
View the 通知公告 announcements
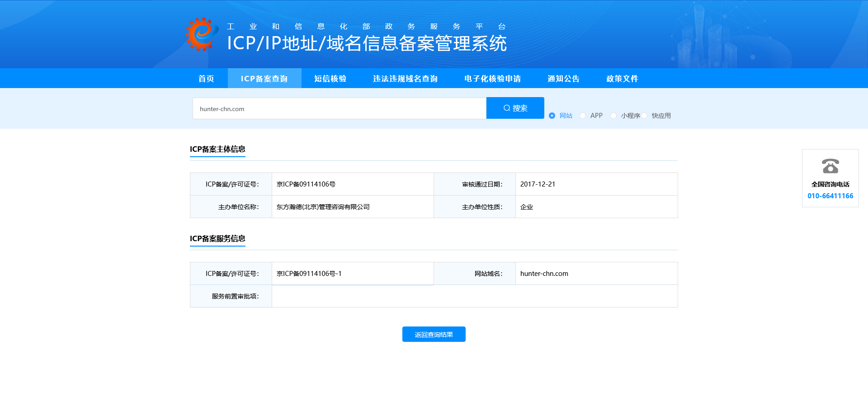(563, 78)
